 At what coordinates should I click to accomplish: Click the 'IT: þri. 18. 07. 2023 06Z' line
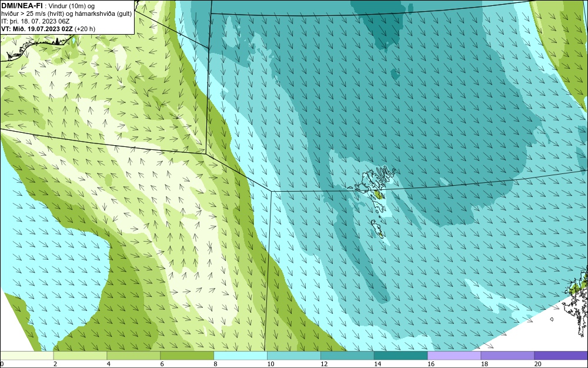click(36, 21)
